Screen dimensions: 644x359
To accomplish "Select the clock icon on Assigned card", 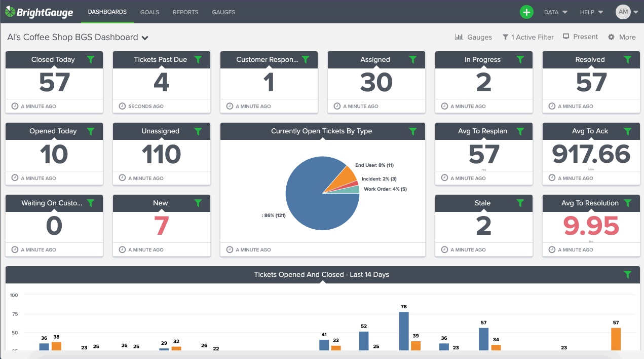I will (337, 106).
